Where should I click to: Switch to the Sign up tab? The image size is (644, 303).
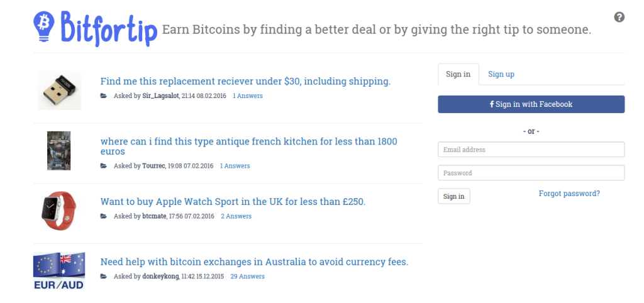pos(501,74)
